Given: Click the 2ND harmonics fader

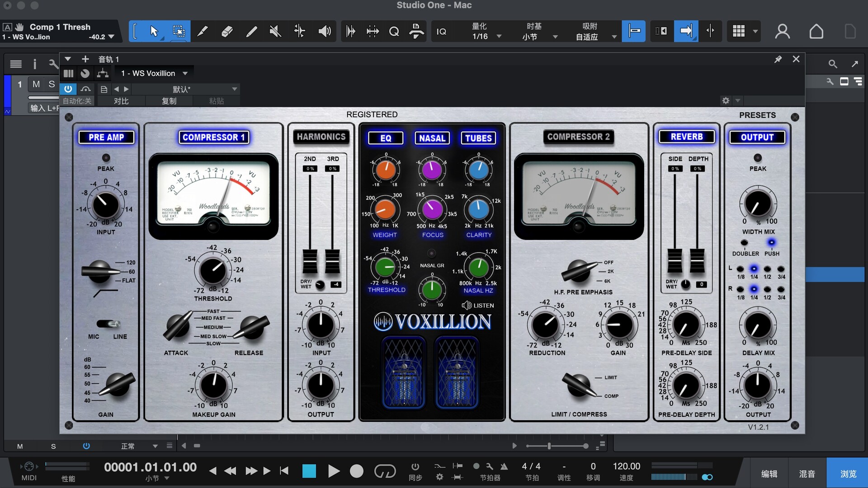Looking at the screenshot, I should pos(310,261).
